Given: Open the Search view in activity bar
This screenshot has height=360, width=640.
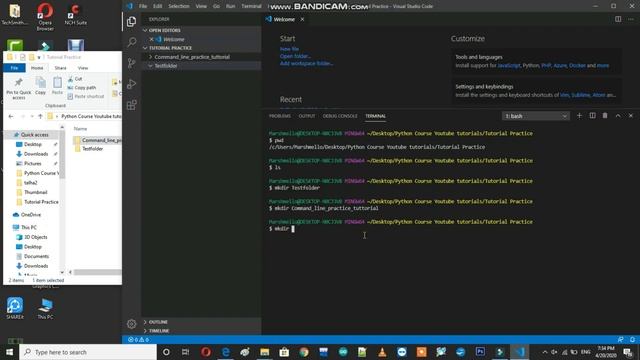Looking at the screenshot, I should coord(131,42).
